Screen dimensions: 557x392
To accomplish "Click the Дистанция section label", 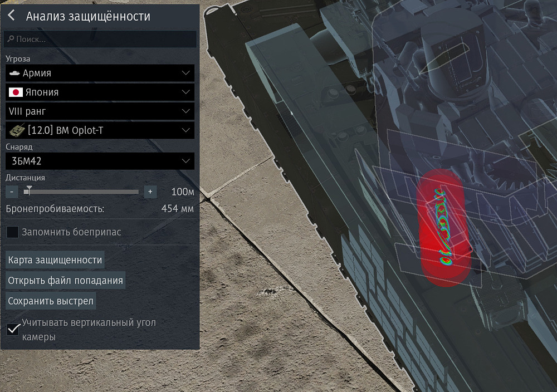I will tap(25, 178).
